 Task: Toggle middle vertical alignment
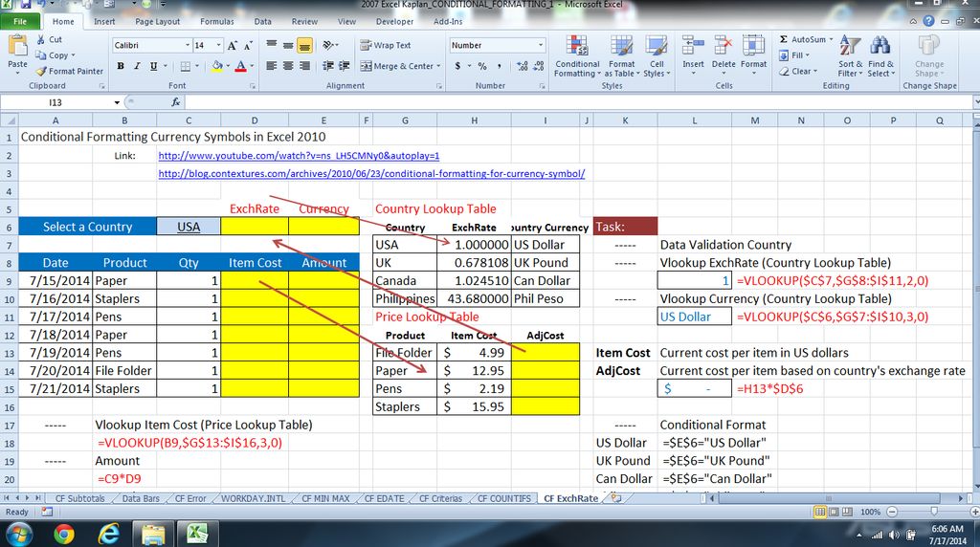click(x=288, y=45)
